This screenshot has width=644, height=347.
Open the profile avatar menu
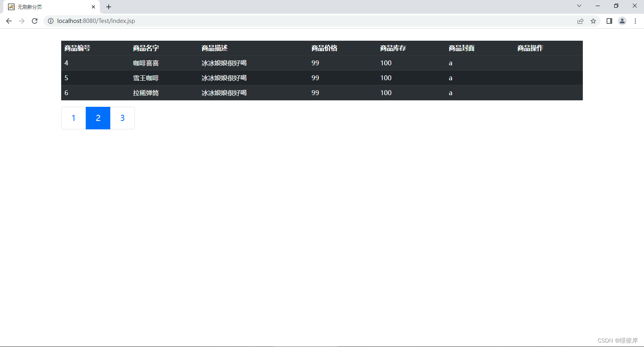(622, 21)
